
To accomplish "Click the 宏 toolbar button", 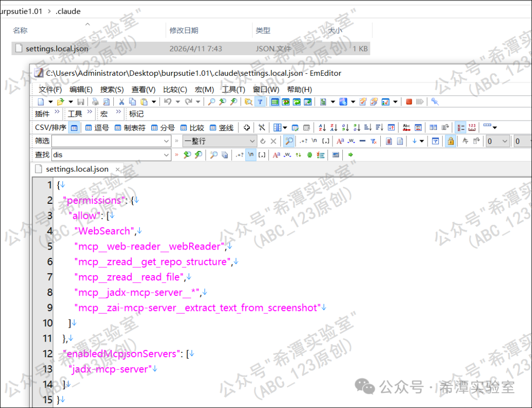I will click(104, 114).
